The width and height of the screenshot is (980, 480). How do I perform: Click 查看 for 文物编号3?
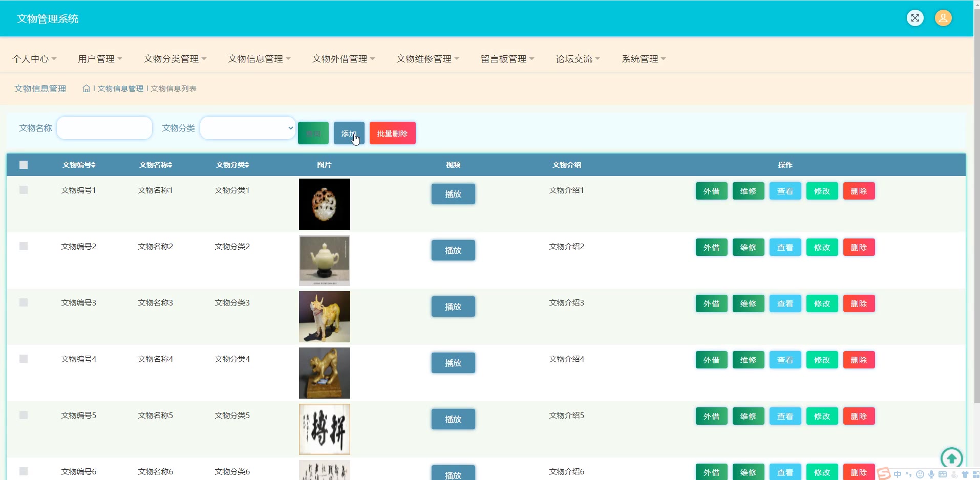point(785,303)
